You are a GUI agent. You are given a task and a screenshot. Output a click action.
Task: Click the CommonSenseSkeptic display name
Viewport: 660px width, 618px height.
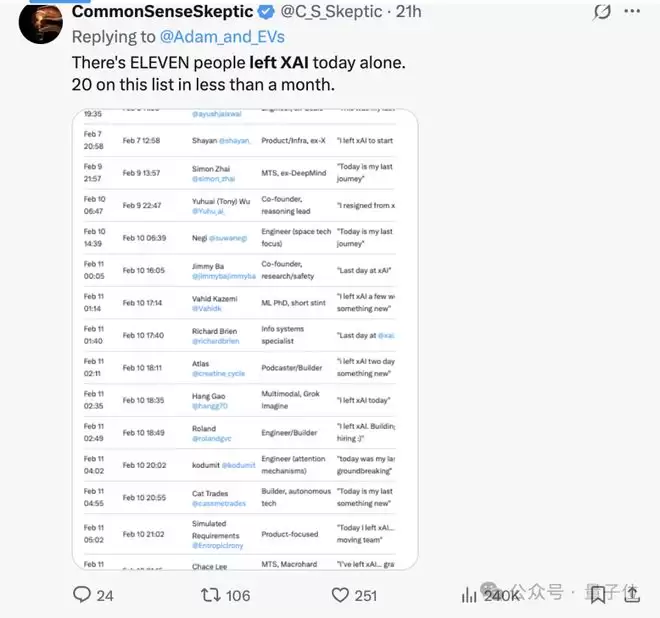click(163, 12)
